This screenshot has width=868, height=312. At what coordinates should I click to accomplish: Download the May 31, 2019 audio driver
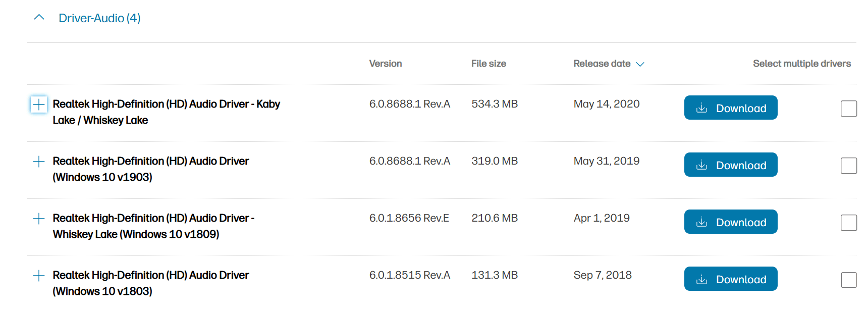click(x=730, y=165)
